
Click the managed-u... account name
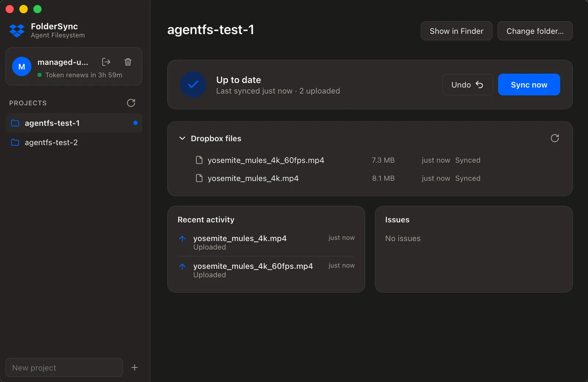pyautogui.click(x=63, y=62)
